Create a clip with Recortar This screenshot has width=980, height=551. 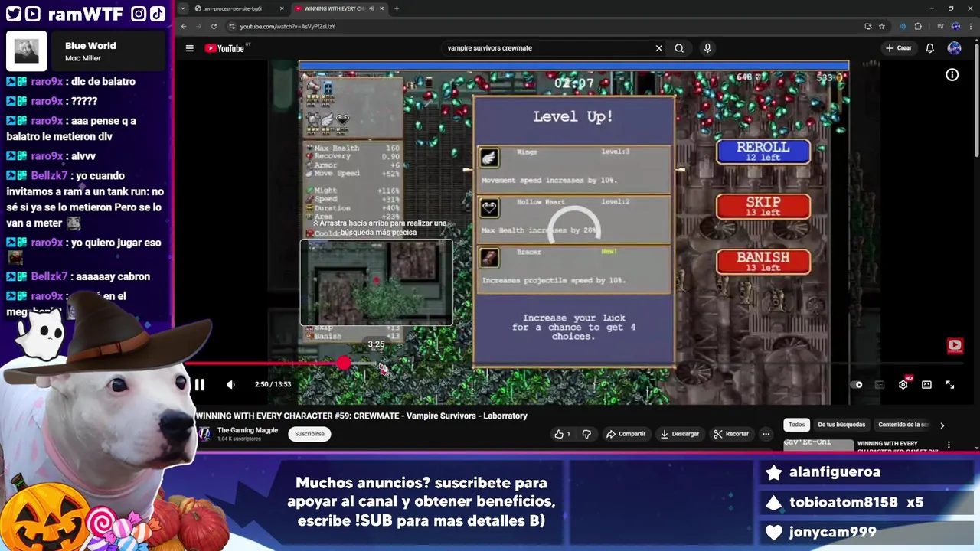click(731, 434)
